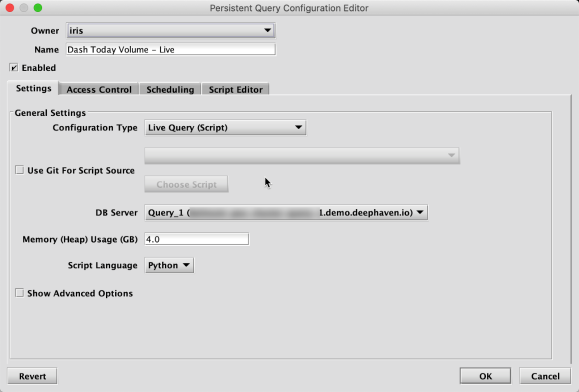579x392 pixels.
Task: Click the DB Server dropdown arrow
Action: pos(420,212)
